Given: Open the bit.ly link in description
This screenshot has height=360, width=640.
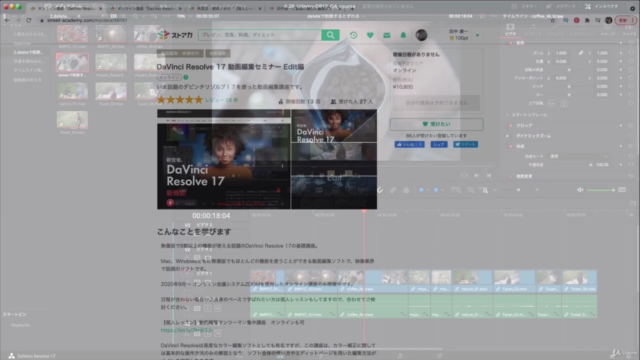Looking at the screenshot, I should [x=187, y=330].
